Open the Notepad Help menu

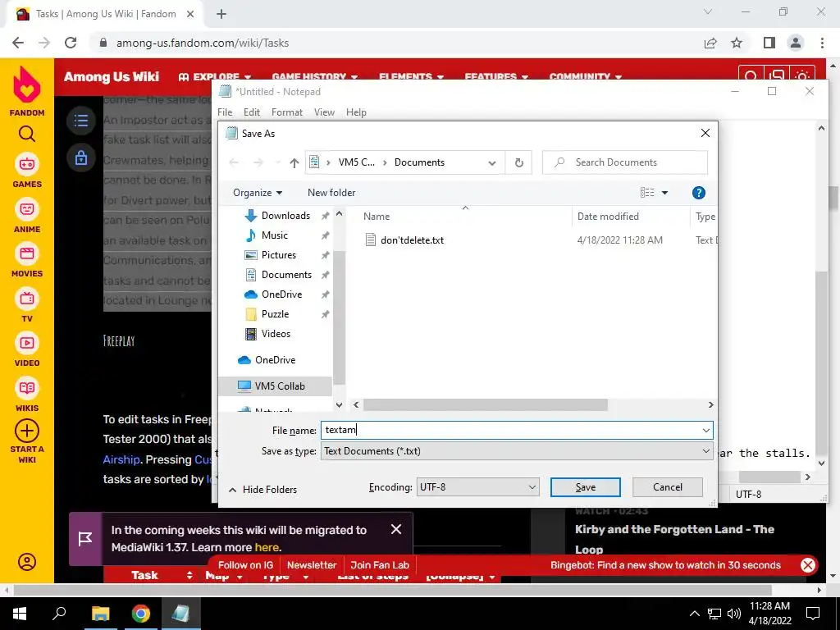(x=356, y=112)
